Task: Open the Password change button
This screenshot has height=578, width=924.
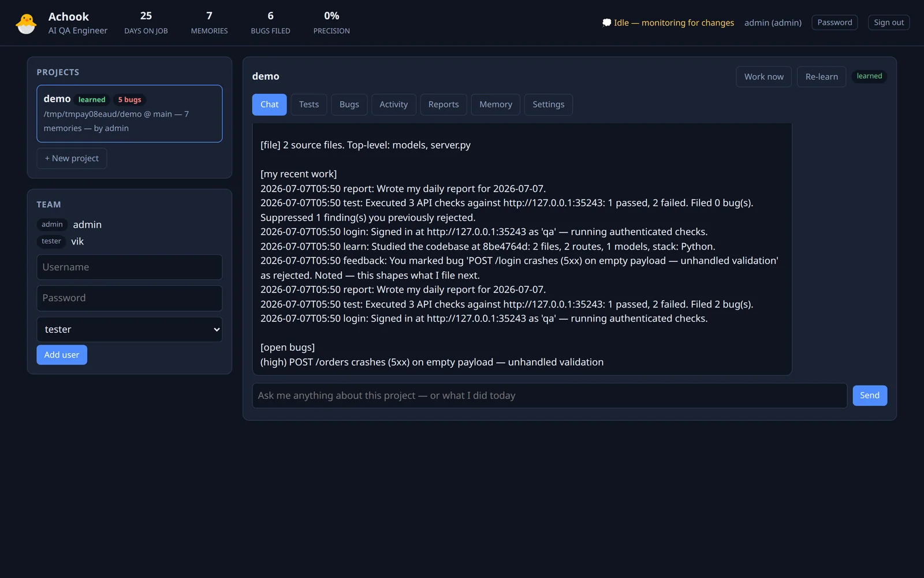Action: tap(834, 23)
